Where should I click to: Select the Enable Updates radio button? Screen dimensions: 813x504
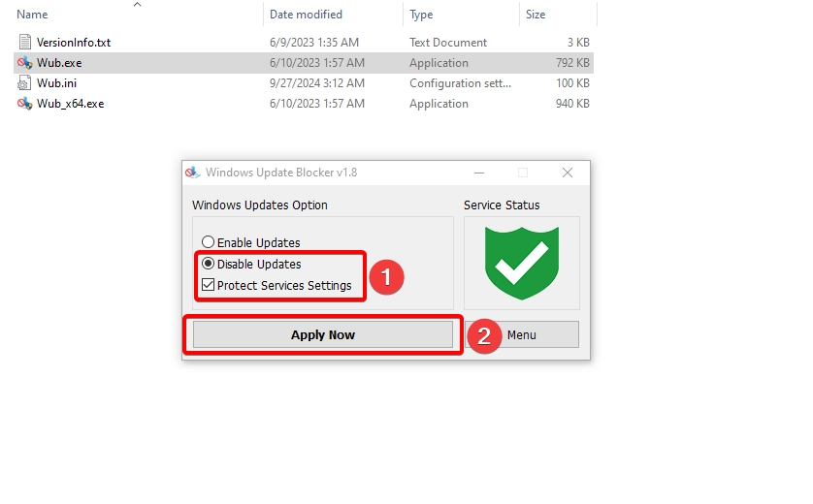[x=208, y=242]
